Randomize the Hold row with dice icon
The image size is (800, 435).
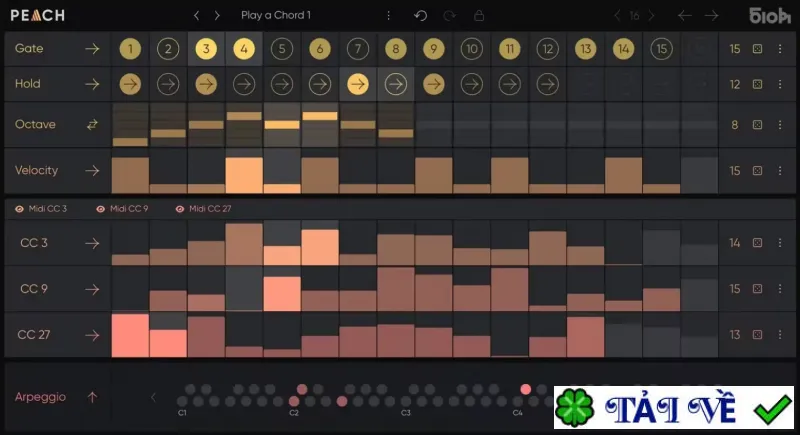[x=758, y=84]
